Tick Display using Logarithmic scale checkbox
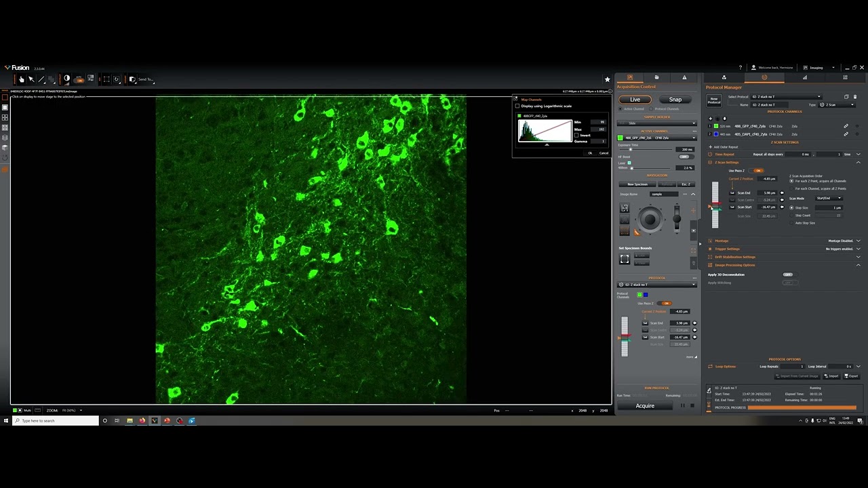Viewport: 868px width, 488px height. point(517,106)
